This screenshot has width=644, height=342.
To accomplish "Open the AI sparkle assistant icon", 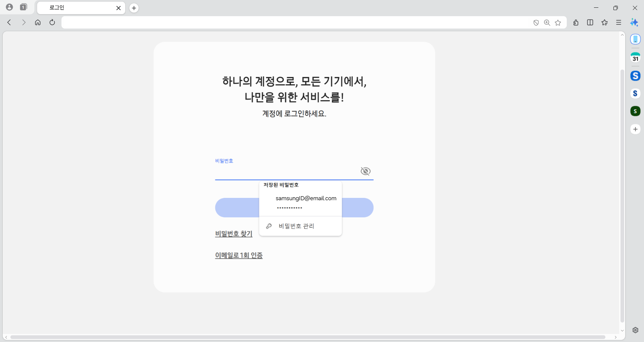I will pyautogui.click(x=634, y=23).
